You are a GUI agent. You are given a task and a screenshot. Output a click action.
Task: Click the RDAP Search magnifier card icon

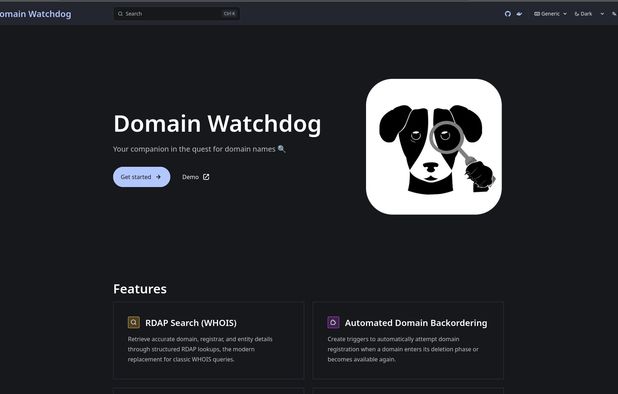134,322
